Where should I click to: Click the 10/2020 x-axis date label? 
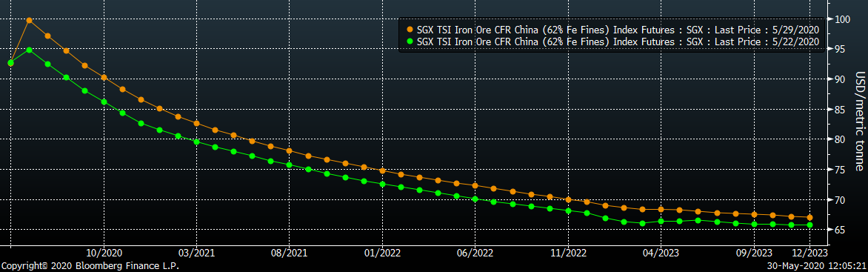[x=104, y=253]
